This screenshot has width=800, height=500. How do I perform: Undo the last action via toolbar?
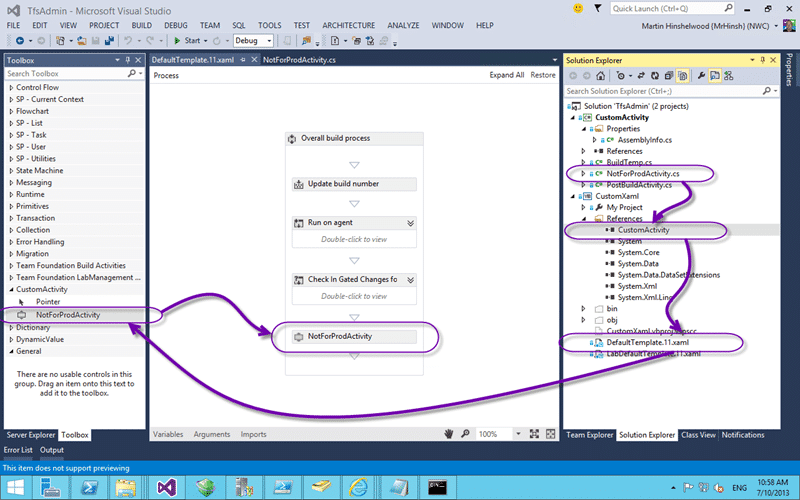[x=128, y=40]
